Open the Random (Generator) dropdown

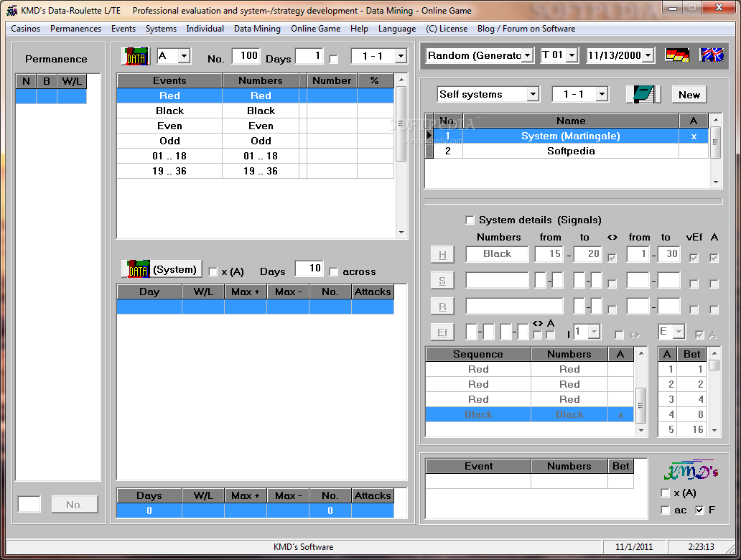[x=528, y=55]
